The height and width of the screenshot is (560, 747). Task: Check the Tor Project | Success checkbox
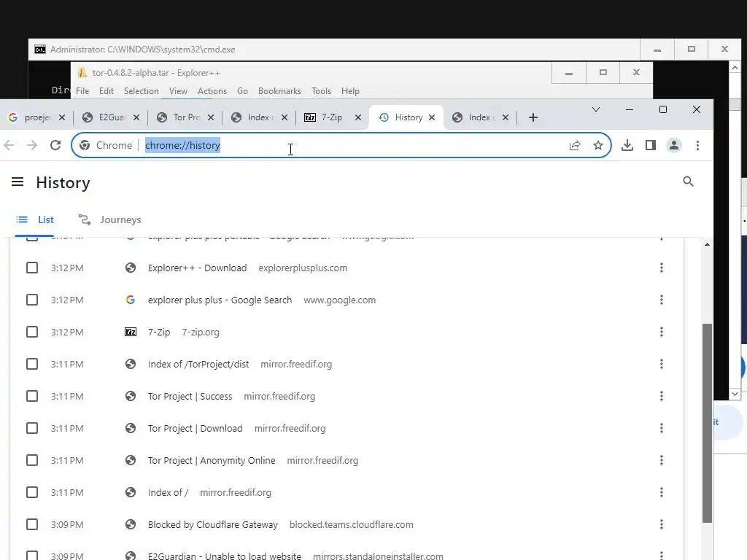point(32,396)
